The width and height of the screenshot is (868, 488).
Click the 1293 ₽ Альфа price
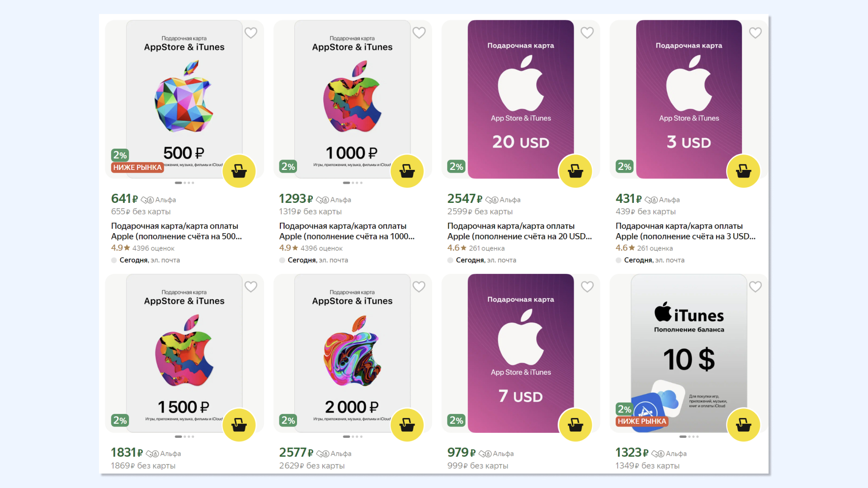click(x=315, y=199)
